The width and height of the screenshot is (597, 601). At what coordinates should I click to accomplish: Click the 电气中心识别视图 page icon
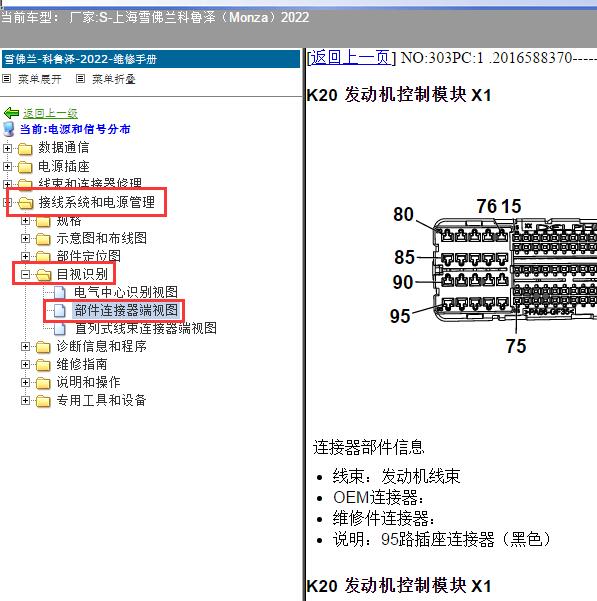(x=59, y=292)
